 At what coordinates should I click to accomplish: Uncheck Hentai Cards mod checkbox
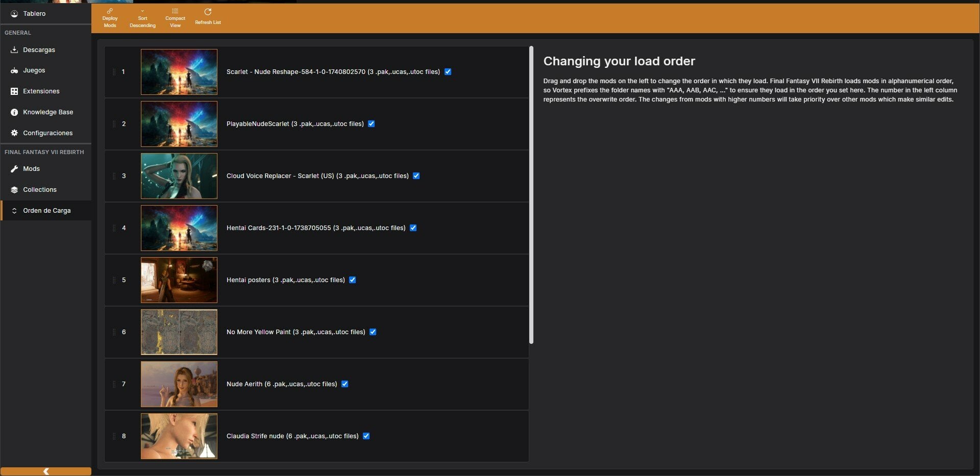(x=413, y=228)
